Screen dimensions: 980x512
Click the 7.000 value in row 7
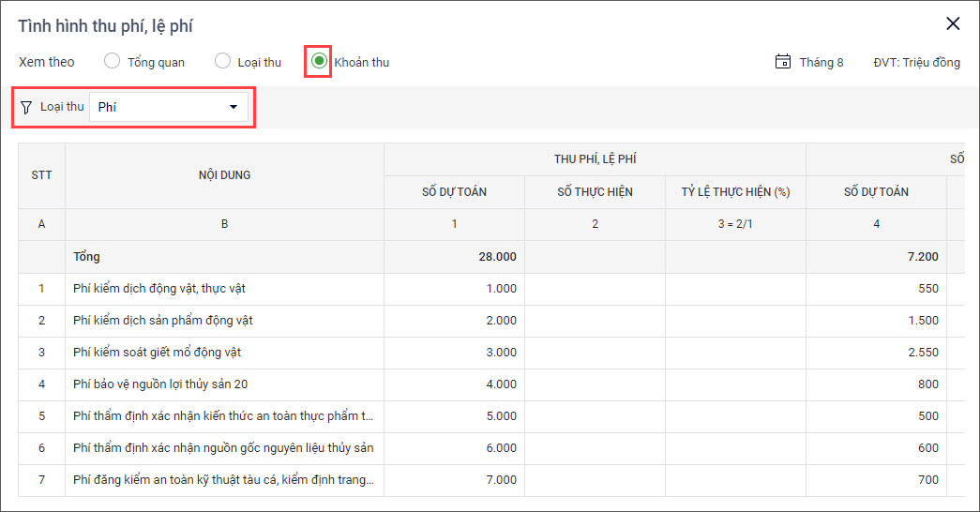tap(501, 480)
